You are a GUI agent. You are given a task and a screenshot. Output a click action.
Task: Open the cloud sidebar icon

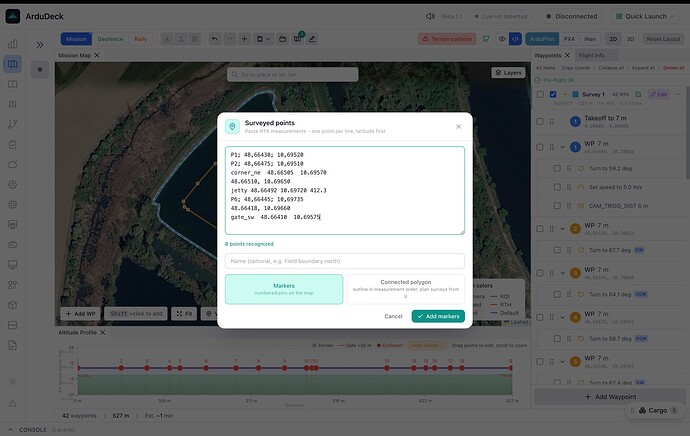(x=13, y=165)
